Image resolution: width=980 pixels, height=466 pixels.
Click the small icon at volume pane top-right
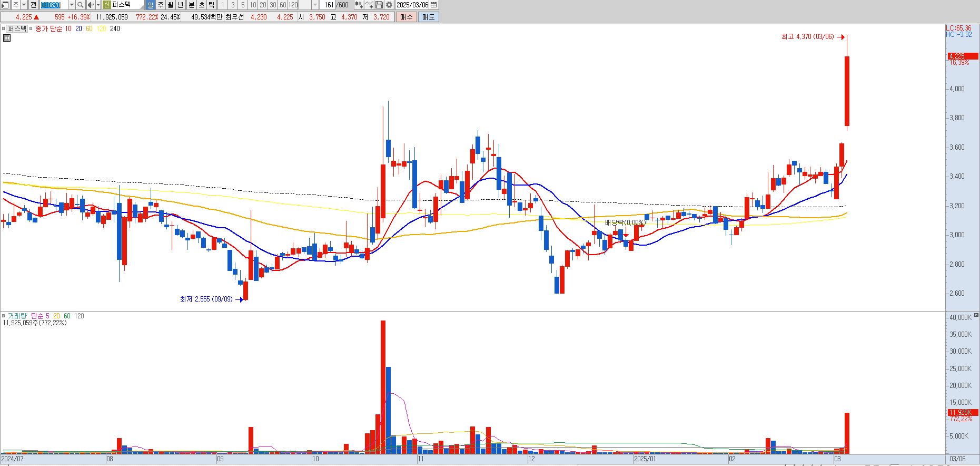[976, 315]
